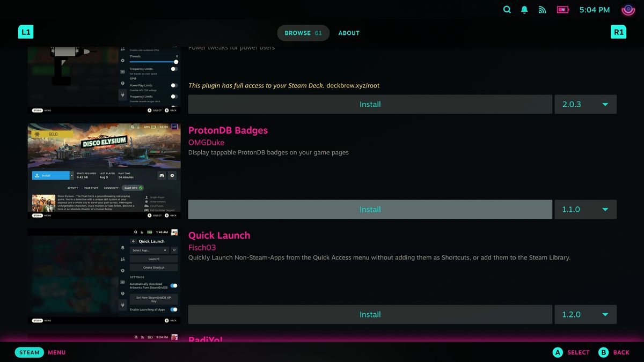Install the ProtonDB Badges plugin

click(370, 209)
